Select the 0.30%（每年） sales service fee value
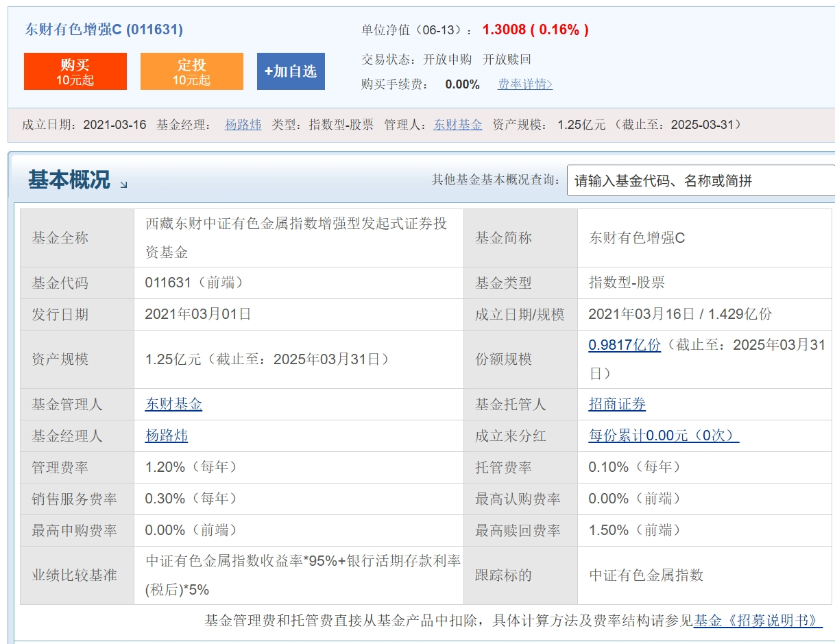 click(x=191, y=499)
